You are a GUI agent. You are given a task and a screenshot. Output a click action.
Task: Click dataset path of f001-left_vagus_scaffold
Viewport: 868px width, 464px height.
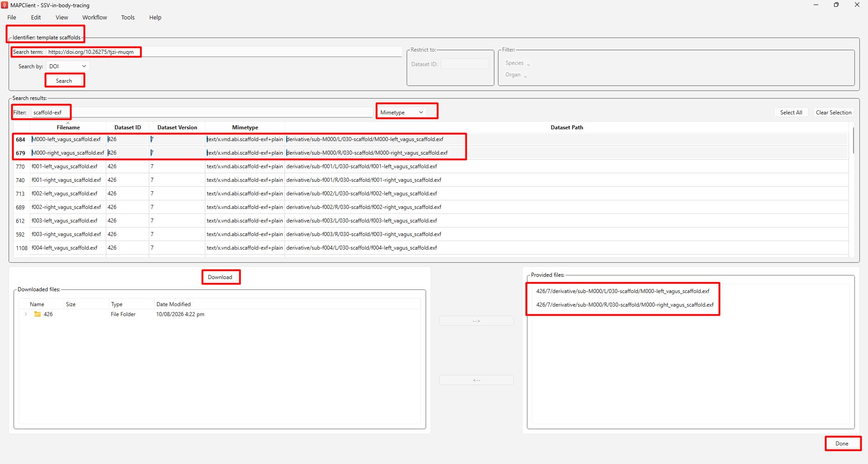coord(361,166)
